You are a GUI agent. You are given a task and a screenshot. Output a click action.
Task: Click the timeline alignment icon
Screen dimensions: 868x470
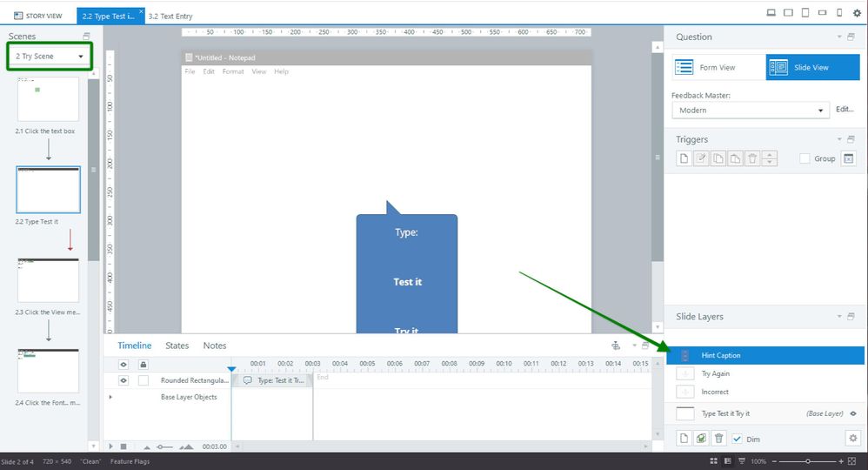coord(616,346)
